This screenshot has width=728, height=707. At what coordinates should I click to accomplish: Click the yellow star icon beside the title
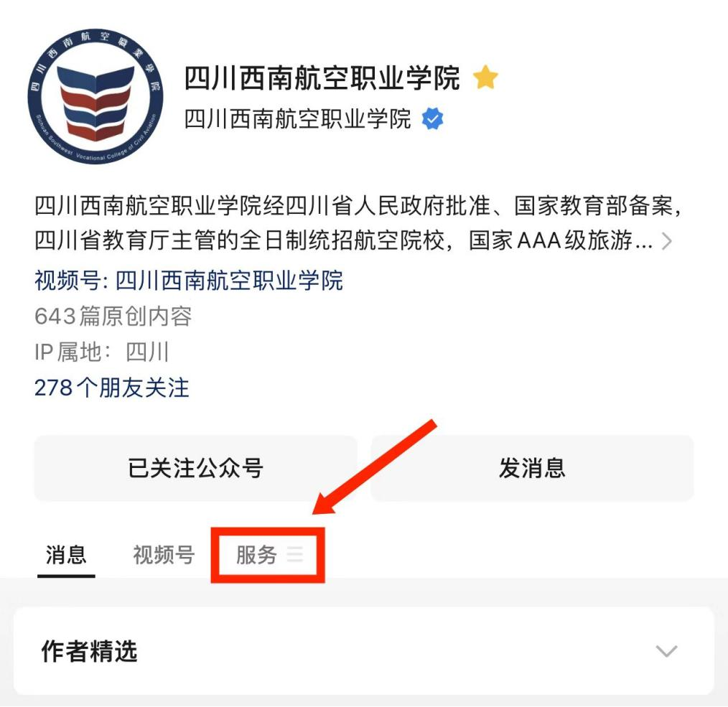(485, 78)
